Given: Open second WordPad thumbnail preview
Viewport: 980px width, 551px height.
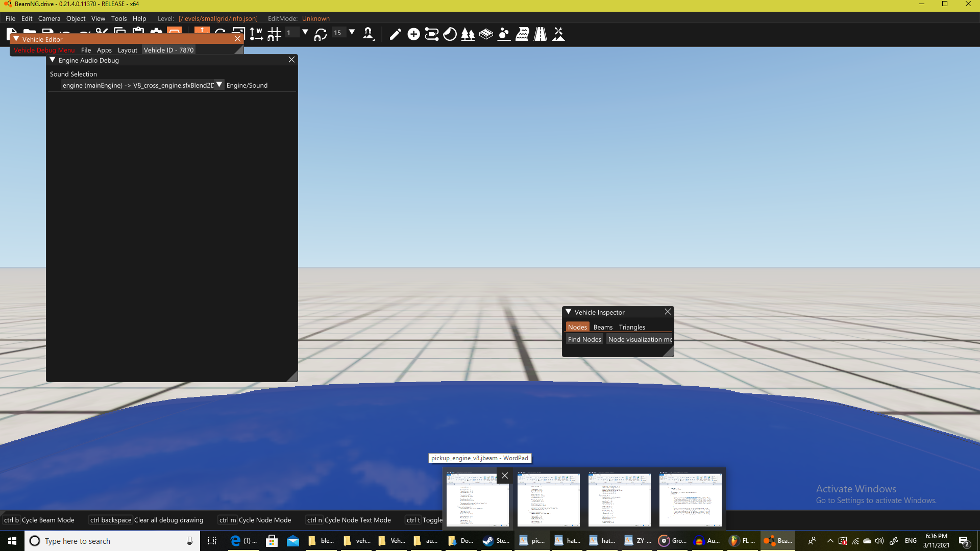Looking at the screenshot, I should point(548,499).
